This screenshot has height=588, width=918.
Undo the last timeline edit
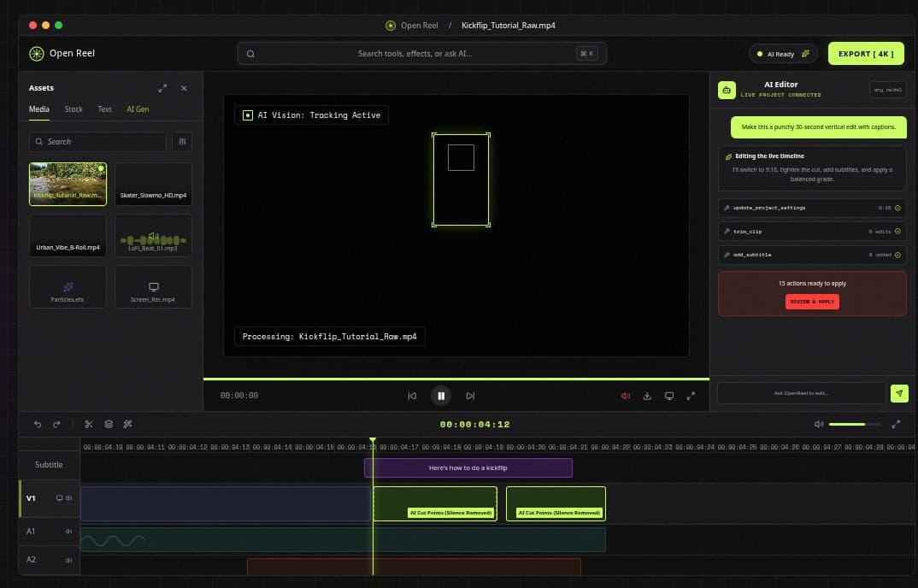click(38, 424)
